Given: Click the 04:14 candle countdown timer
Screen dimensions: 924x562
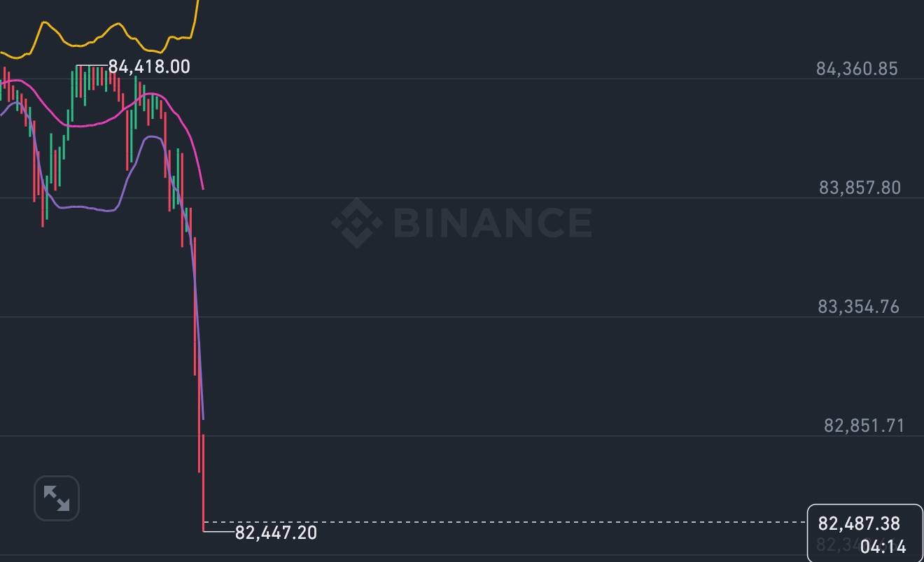Looking at the screenshot, I should (x=883, y=547).
